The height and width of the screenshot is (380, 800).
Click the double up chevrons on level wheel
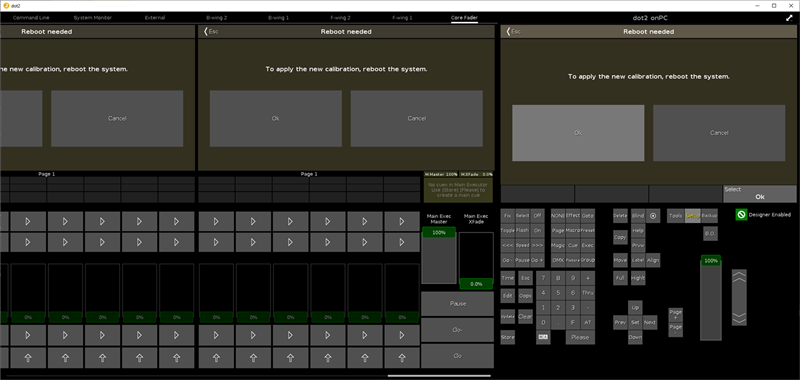[739, 278]
